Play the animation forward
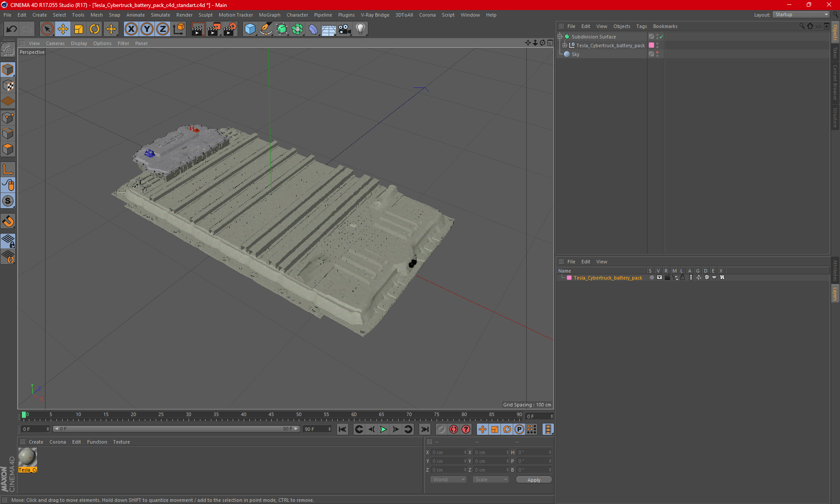The width and height of the screenshot is (840, 504). pyautogui.click(x=383, y=429)
